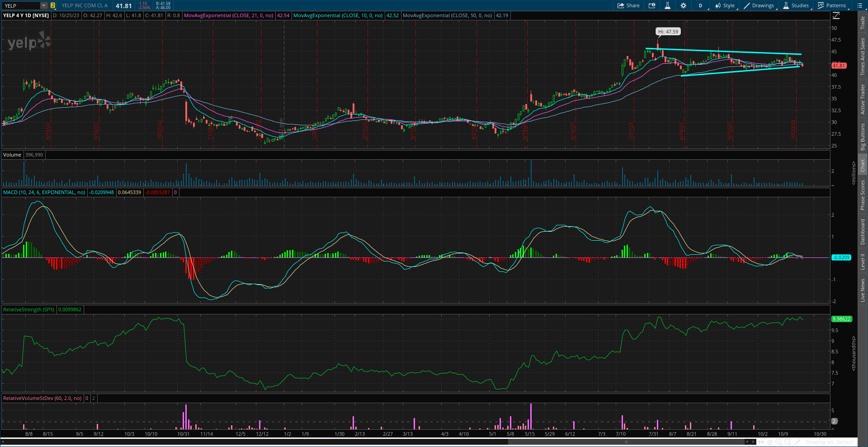Open the alert window icon in top toolbar
Screen dimensions: 868x447
pyautogui.click(x=652, y=5)
